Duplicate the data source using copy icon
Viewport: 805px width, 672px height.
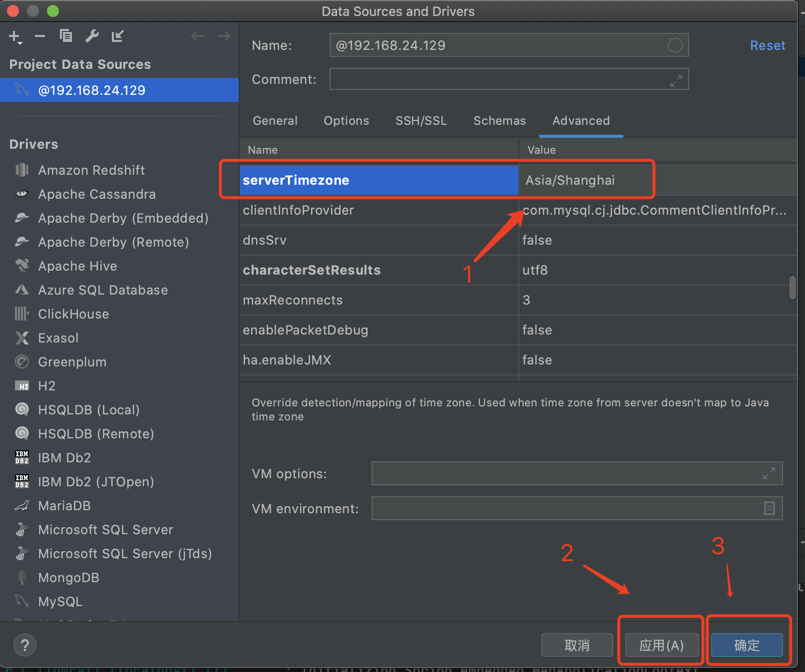click(66, 36)
